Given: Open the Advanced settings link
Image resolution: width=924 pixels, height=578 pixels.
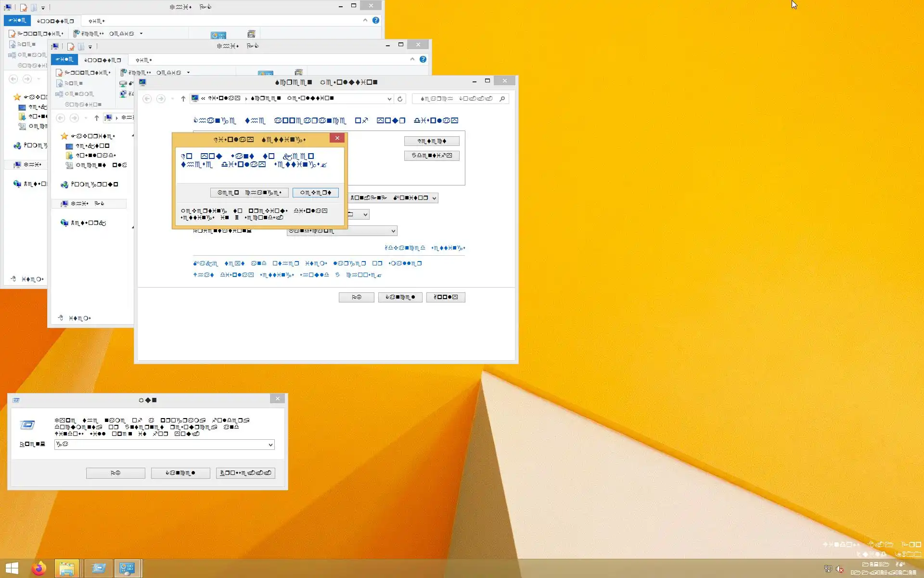Looking at the screenshot, I should coord(425,248).
